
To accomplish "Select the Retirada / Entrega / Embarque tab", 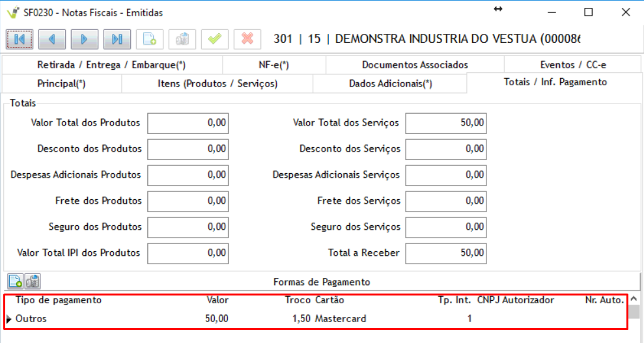I will (x=111, y=65).
